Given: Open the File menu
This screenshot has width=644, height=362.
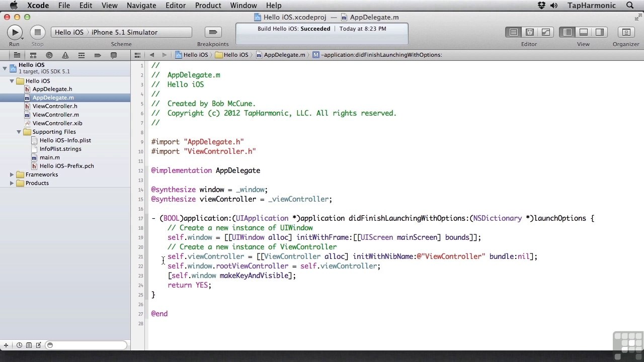Looking at the screenshot, I should point(64,6).
